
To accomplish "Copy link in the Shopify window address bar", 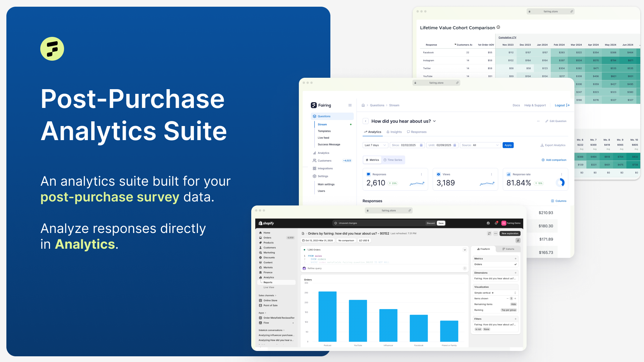I will pos(410,210).
